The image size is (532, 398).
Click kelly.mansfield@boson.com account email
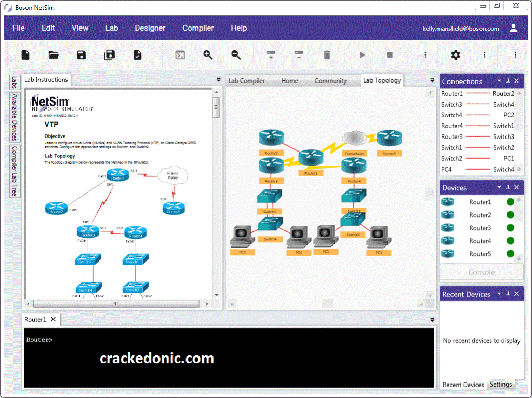pos(461,29)
